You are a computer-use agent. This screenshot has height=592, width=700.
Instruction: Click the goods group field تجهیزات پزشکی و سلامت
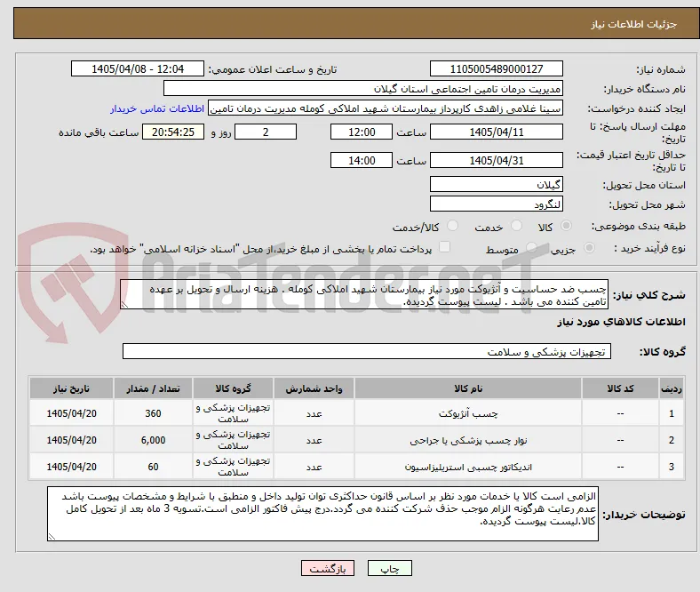point(367,351)
